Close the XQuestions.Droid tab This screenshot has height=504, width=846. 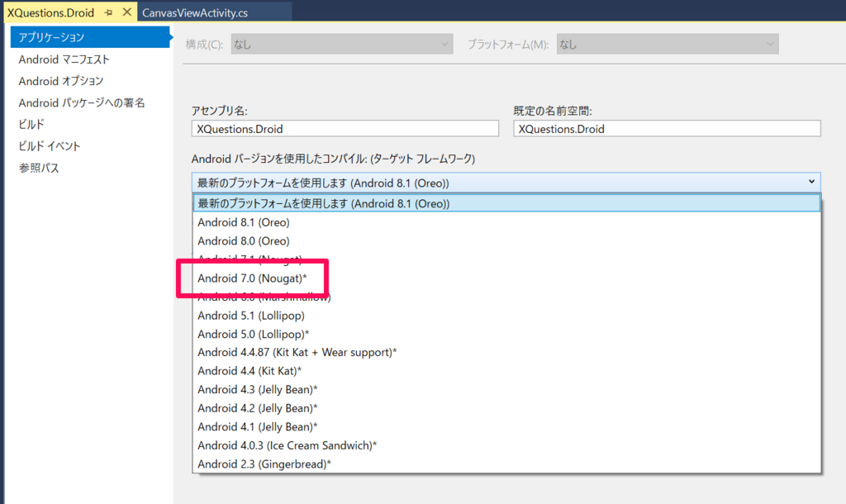(127, 12)
